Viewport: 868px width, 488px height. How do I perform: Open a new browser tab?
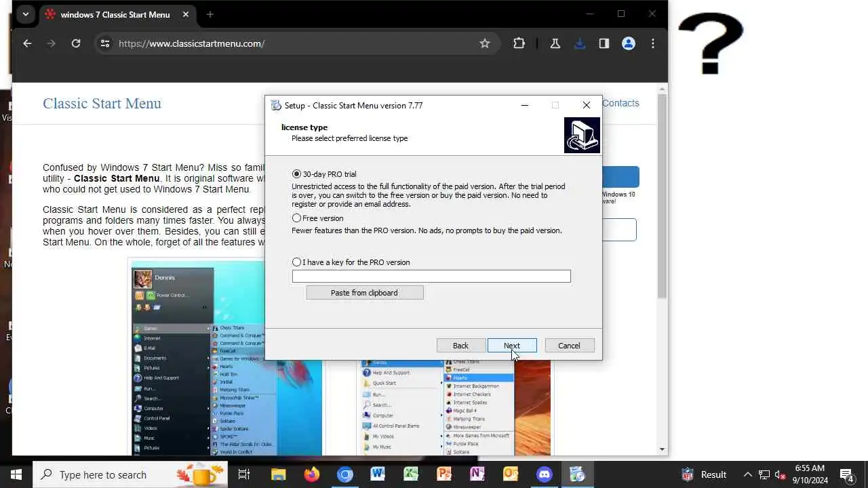point(210,14)
